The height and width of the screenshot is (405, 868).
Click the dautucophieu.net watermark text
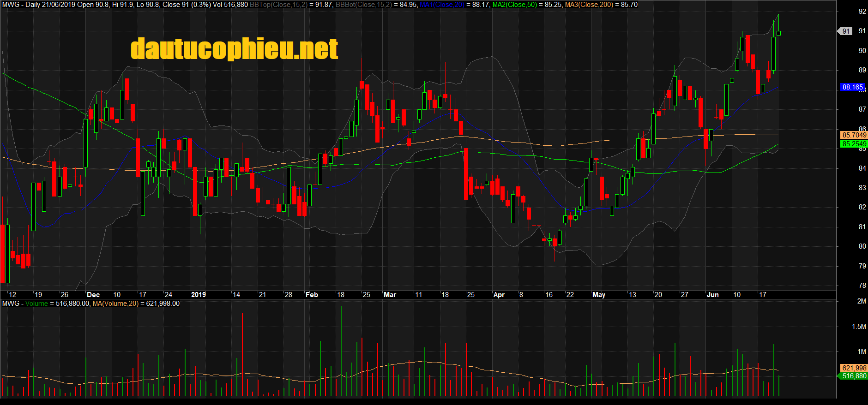234,49
